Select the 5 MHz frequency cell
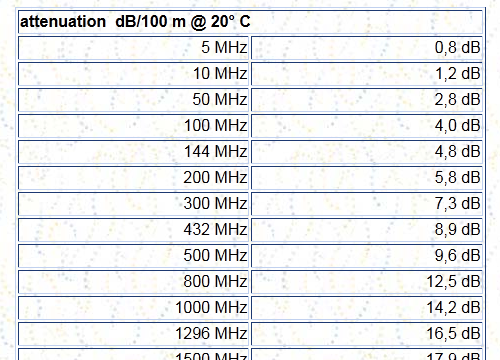 click(x=133, y=48)
